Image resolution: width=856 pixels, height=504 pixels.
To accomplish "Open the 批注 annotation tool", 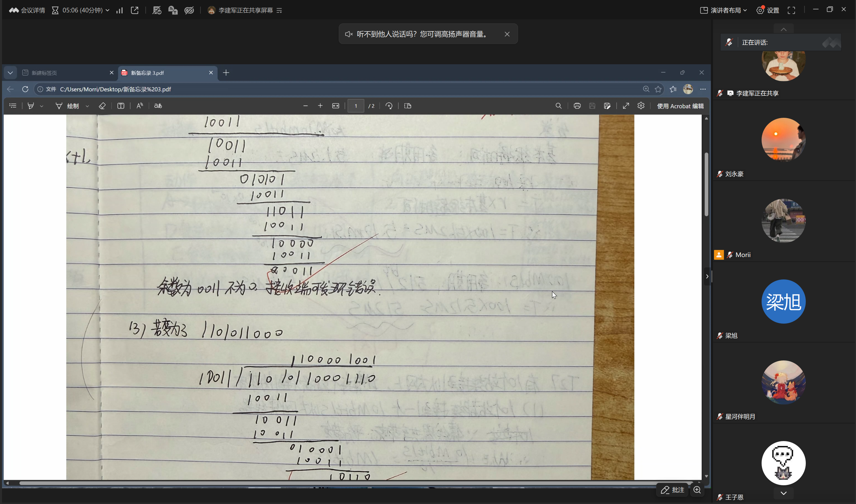I will (x=673, y=490).
